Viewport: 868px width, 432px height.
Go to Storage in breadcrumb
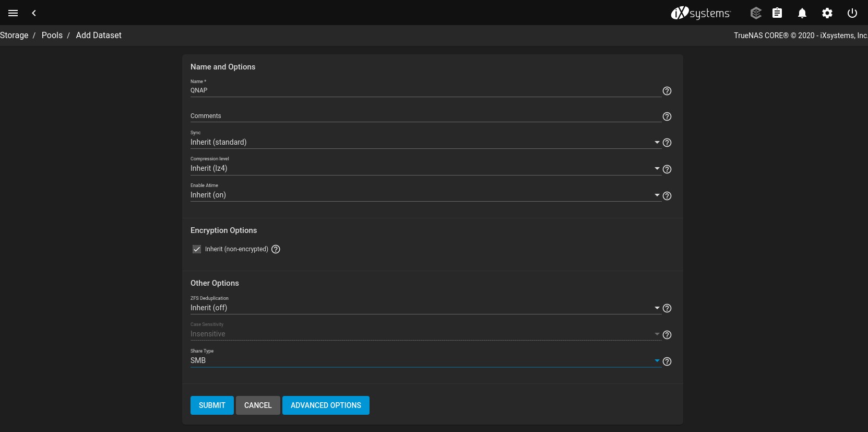[15, 35]
